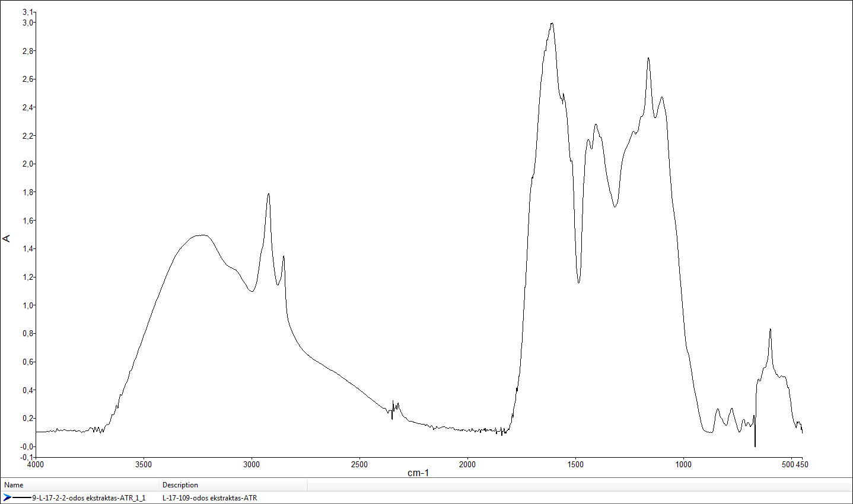
Task: Click the 500 tick on the wavenumber axis
Action: point(788,464)
